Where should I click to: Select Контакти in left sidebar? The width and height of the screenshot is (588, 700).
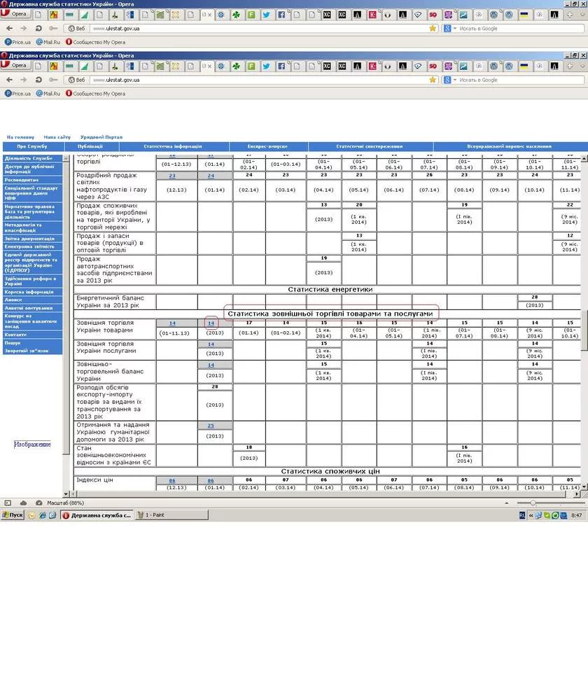(x=31, y=335)
